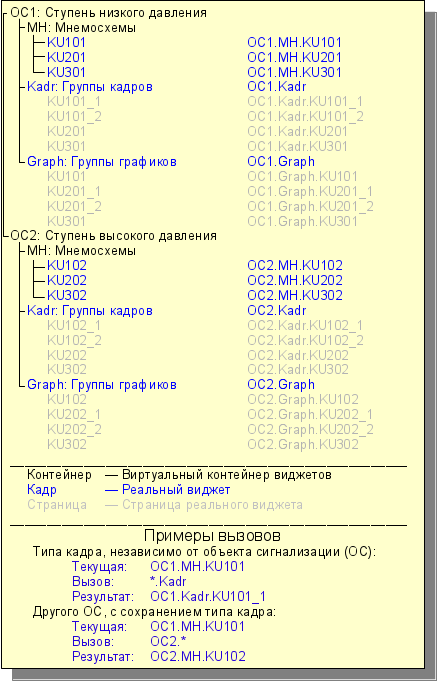Click the blue path label "OC1.Graph"
437x681 pixels.
[x=281, y=162]
